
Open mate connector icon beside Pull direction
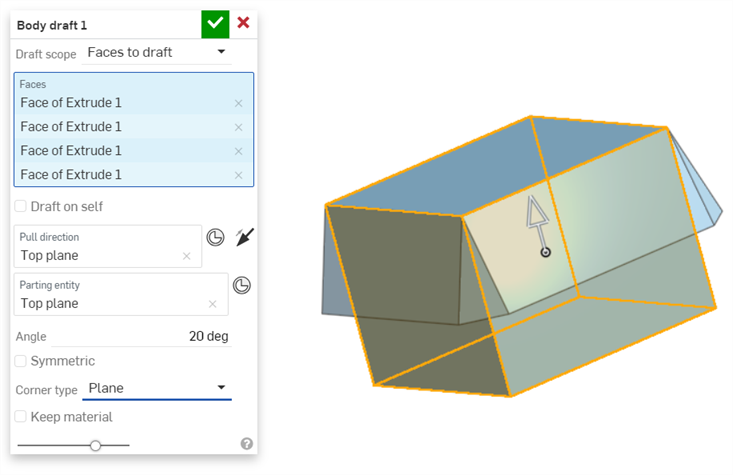(x=215, y=238)
